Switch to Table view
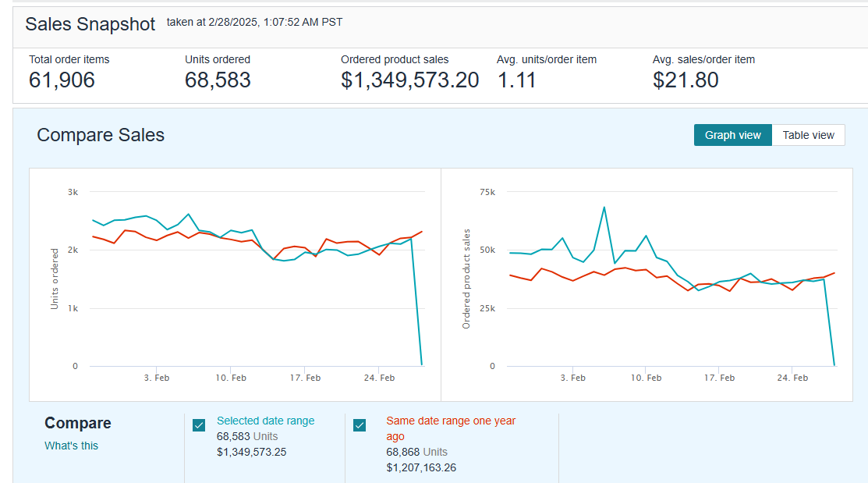868x483 pixels. tap(808, 135)
